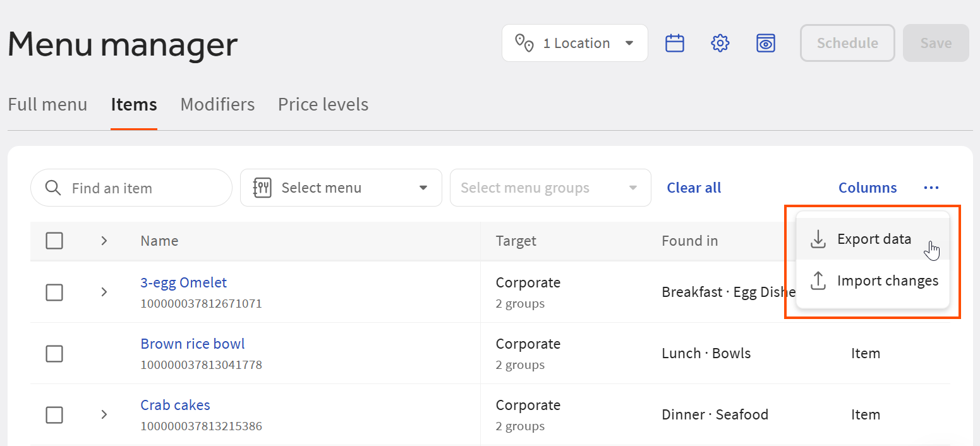The image size is (980, 446).
Task: Click the Schedule button
Action: tap(847, 42)
